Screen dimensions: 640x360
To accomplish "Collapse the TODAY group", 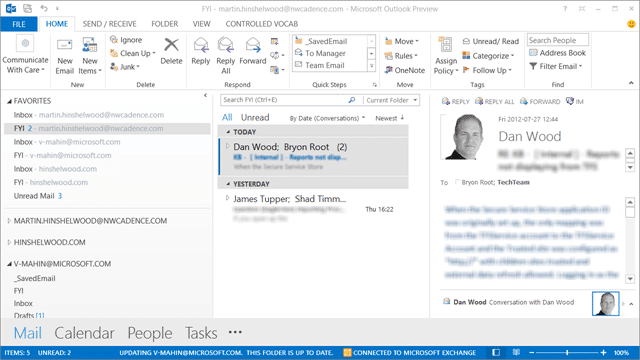I will pos(228,132).
